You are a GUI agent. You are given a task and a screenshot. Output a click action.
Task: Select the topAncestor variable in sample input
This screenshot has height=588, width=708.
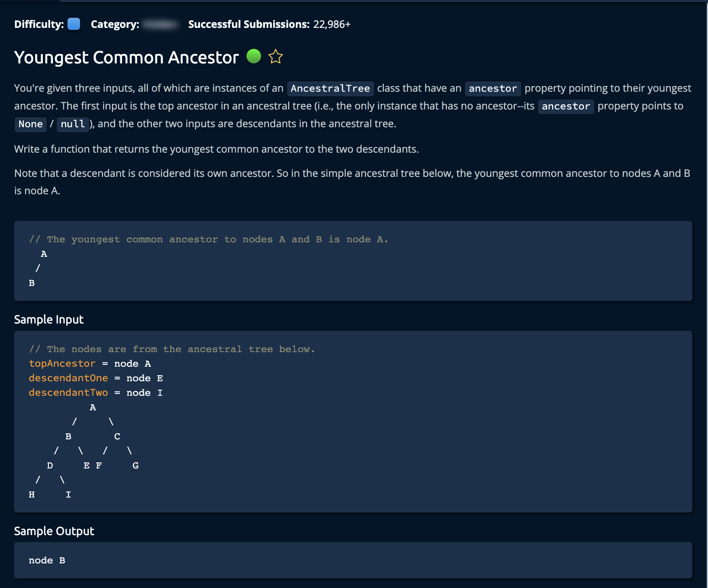[x=62, y=363]
